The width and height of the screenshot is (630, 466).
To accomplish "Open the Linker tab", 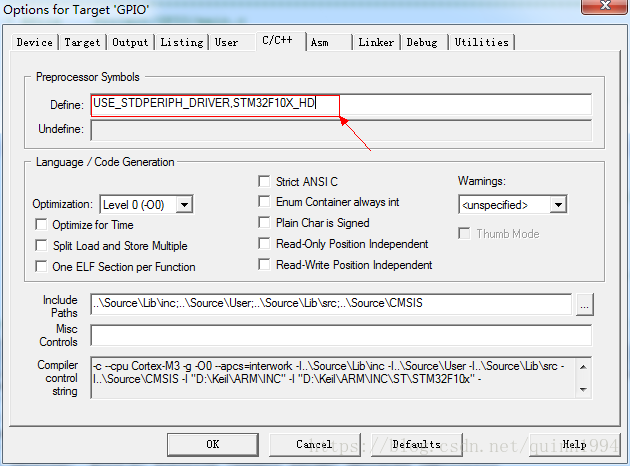I will pyautogui.click(x=376, y=42).
